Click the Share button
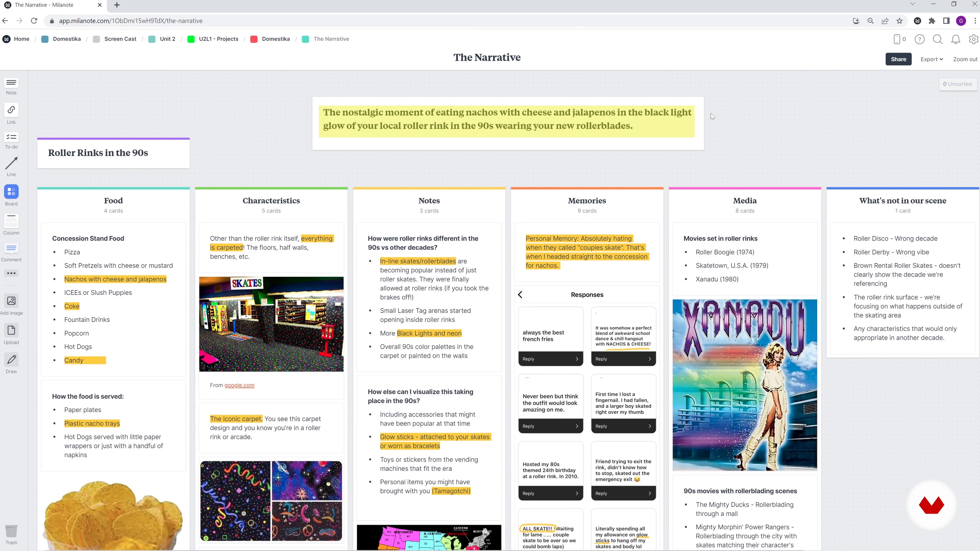This screenshot has height=551, width=980. (x=898, y=59)
